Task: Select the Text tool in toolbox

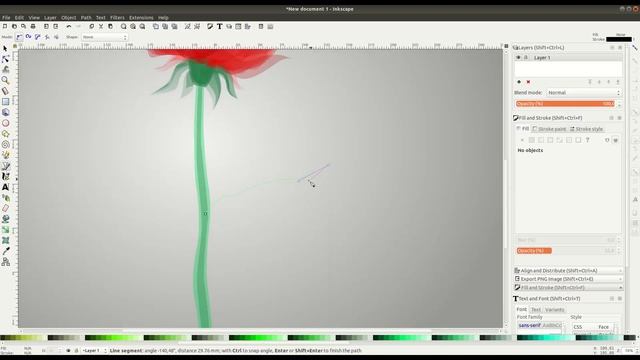Action: (x=5, y=187)
